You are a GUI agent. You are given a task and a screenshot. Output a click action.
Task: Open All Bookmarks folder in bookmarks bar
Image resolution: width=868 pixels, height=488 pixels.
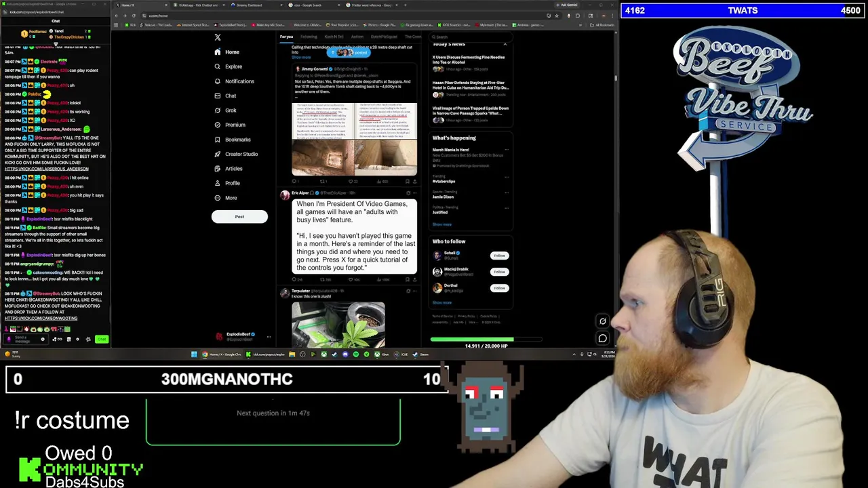(602, 25)
